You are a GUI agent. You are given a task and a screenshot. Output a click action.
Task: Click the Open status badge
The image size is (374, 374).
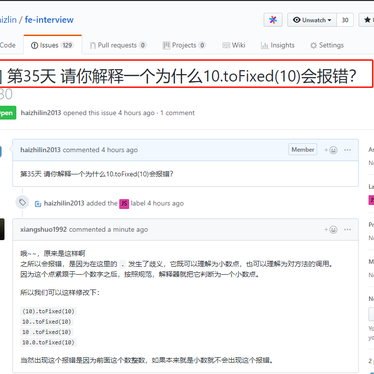coord(7,113)
